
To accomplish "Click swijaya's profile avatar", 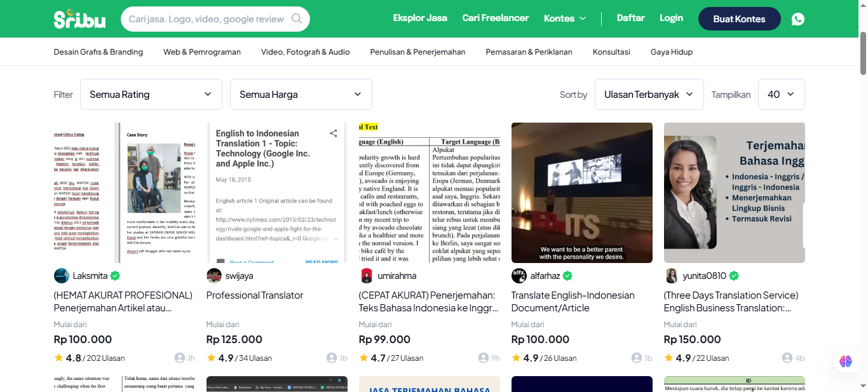I will point(214,276).
